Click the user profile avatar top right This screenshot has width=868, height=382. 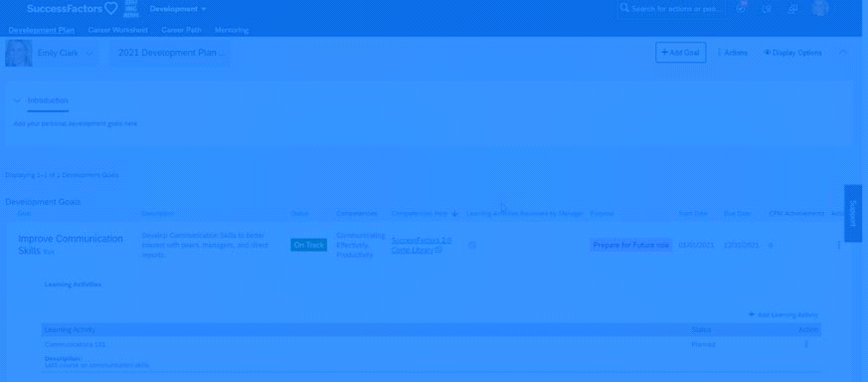(820, 8)
